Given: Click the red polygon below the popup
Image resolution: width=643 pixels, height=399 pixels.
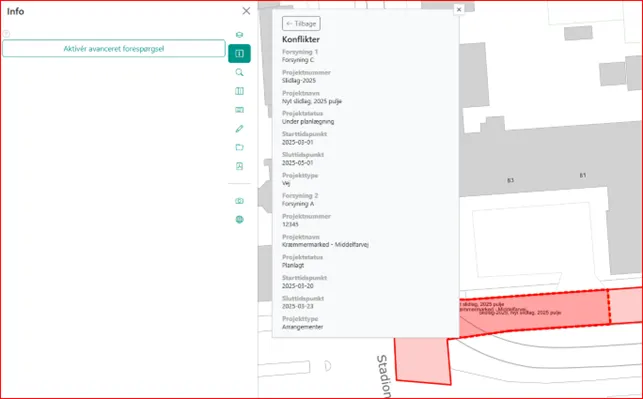Looking at the screenshot, I should (x=422, y=361).
